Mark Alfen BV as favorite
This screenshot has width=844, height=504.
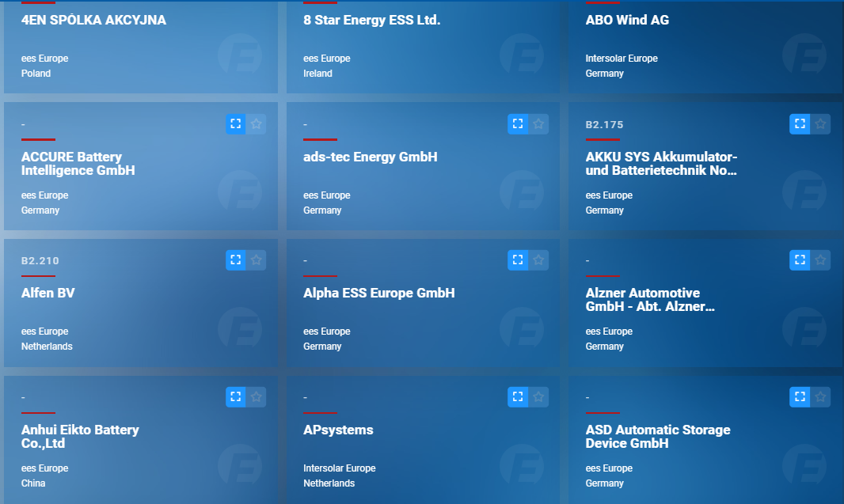(257, 260)
